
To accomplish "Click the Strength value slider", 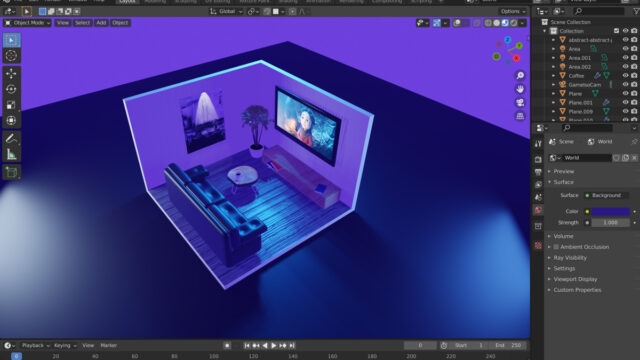I will click(x=611, y=222).
